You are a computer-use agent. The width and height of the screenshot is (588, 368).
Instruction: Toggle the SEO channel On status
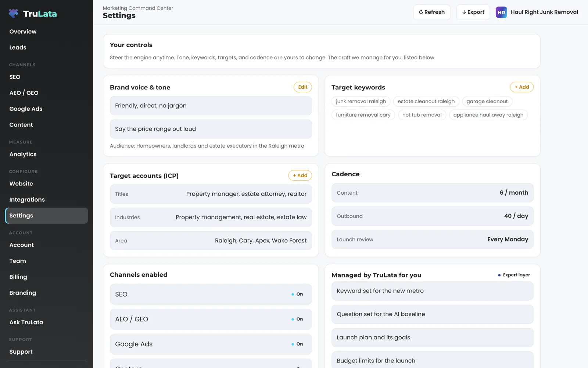pos(297,294)
